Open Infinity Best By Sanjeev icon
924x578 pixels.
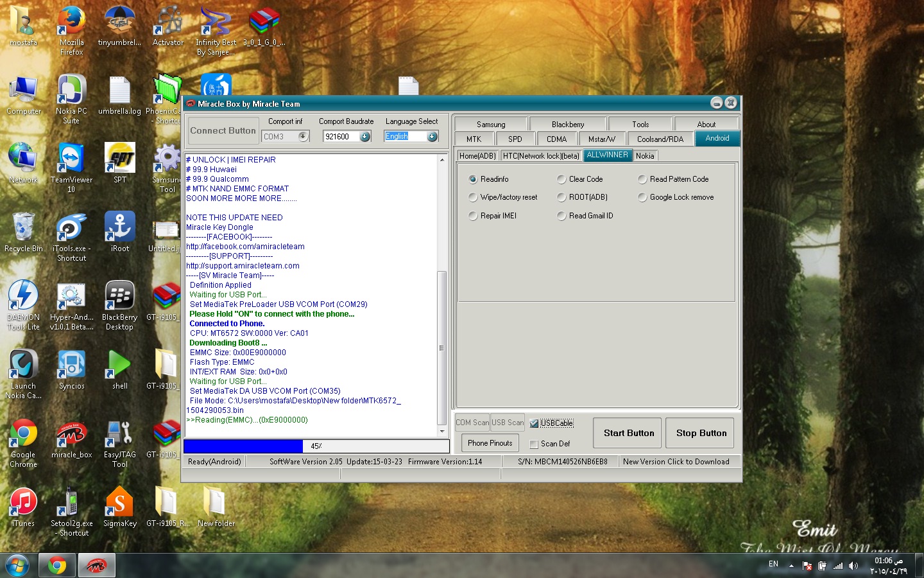[216, 31]
